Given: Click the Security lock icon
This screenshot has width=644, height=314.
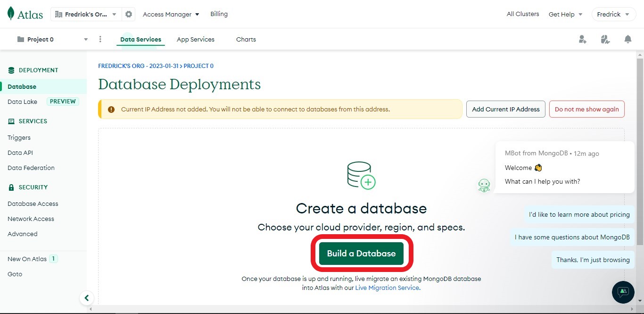Looking at the screenshot, I should [11, 187].
